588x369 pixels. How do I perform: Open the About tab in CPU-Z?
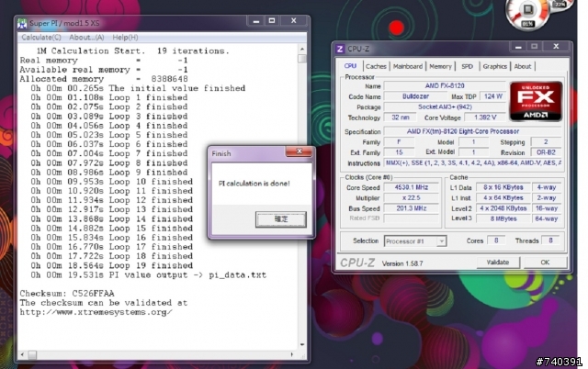523,66
